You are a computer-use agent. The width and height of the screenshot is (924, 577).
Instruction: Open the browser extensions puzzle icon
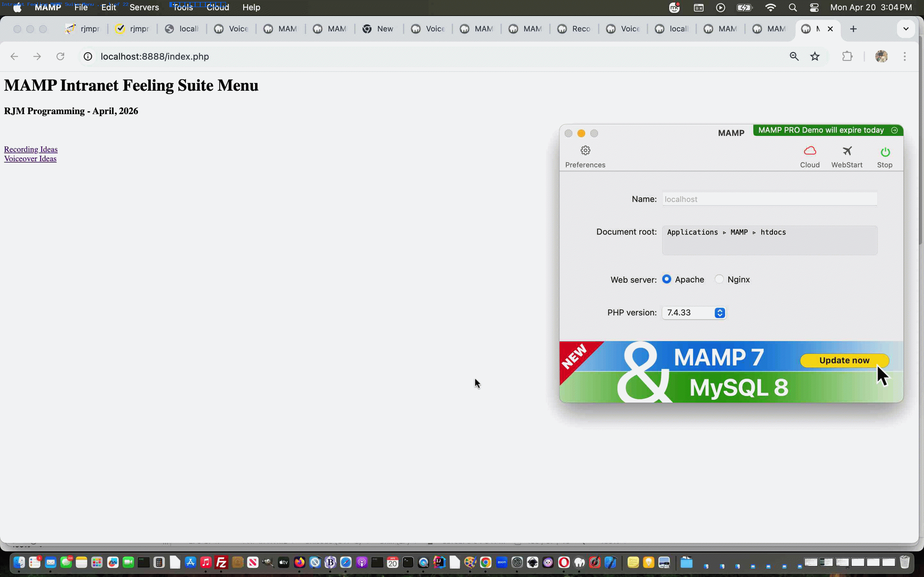pos(848,56)
